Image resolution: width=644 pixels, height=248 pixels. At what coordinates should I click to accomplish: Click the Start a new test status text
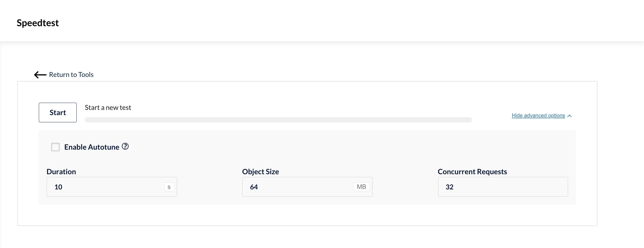[108, 108]
